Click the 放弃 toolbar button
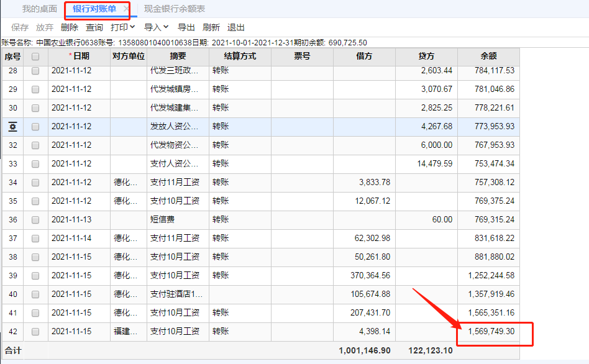Screen dimensions: 589x364 click(x=45, y=27)
